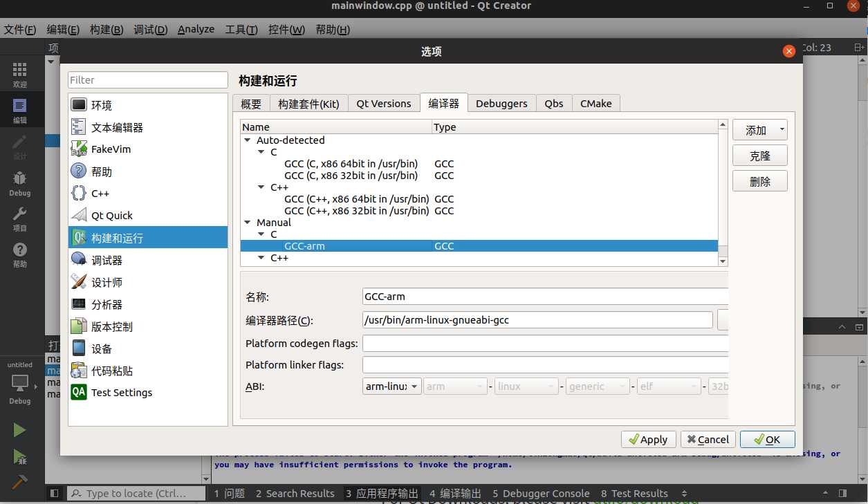868x504 pixels.
Task: Toggle the 4 编译输出 pane
Action: [x=455, y=494]
